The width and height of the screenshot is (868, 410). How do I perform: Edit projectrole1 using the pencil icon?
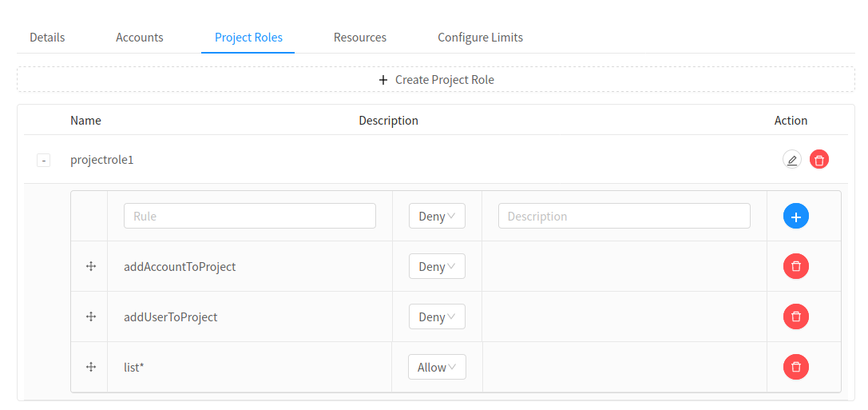tap(791, 160)
